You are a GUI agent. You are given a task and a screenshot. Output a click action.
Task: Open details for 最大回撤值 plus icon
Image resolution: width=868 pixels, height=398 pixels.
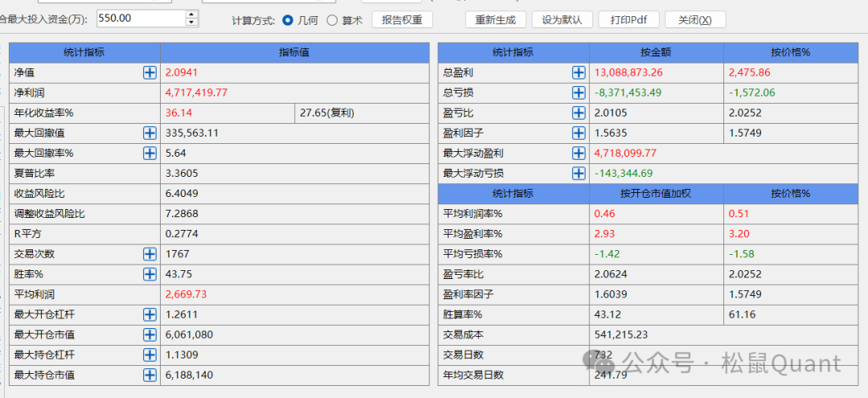point(149,133)
